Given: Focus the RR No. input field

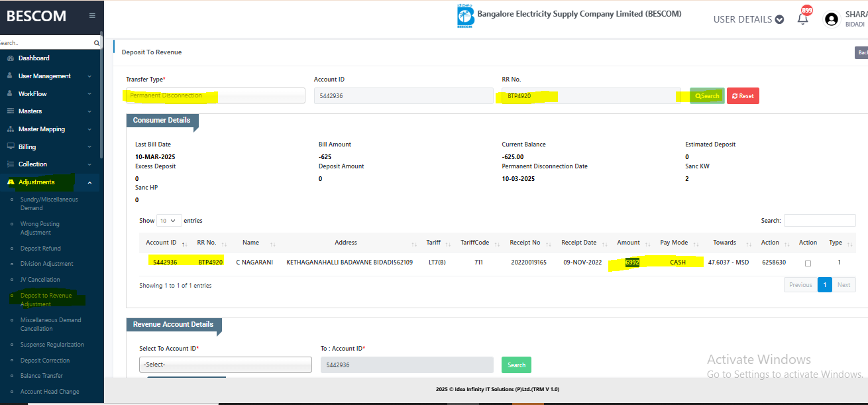Looking at the screenshot, I should click(x=591, y=96).
